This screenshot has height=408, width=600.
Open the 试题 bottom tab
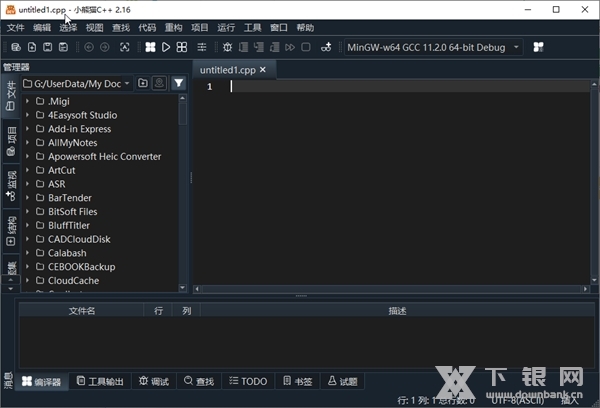tap(343, 381)
